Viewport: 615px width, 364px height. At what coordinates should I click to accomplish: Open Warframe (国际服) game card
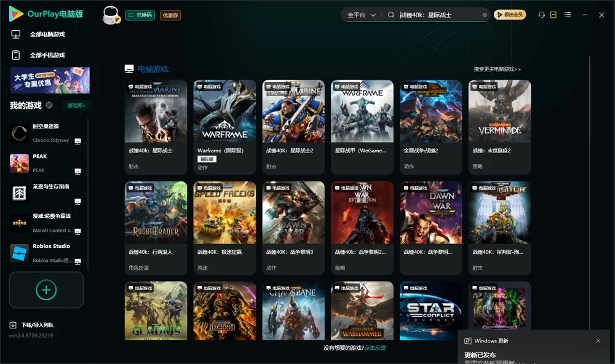pyautogui.click(x=224, y=127)
